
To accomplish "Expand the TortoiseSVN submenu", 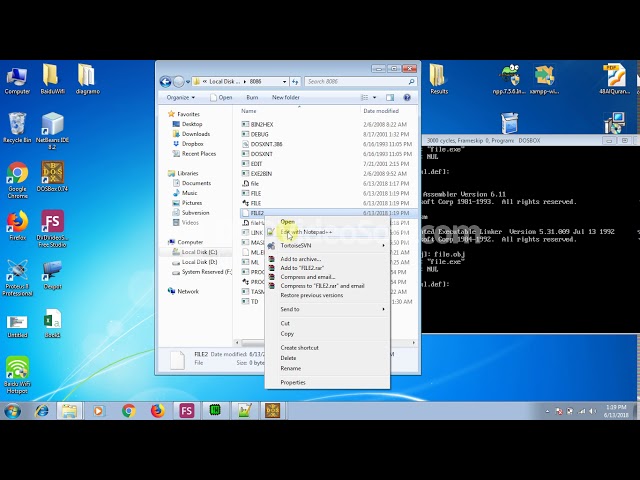I will 327,245.
